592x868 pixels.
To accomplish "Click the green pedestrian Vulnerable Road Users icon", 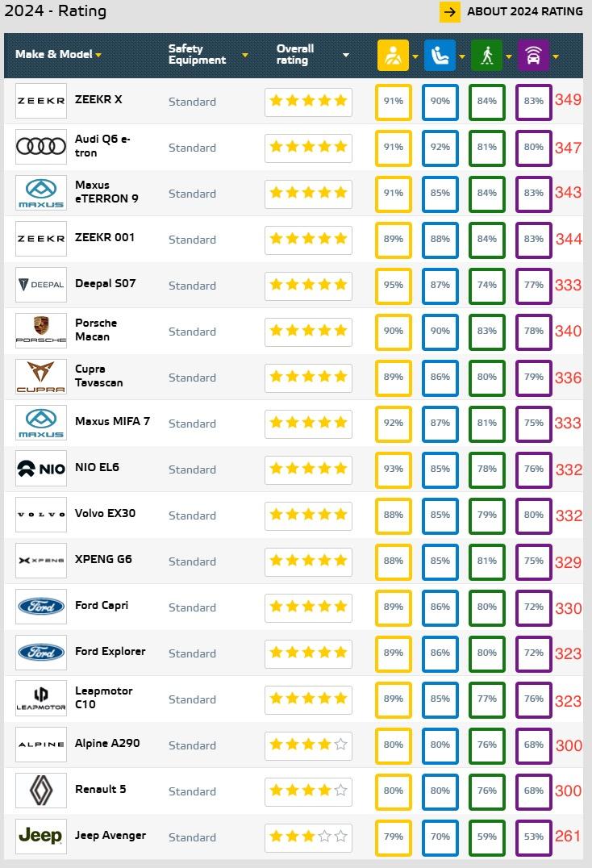I will point(487,56).
